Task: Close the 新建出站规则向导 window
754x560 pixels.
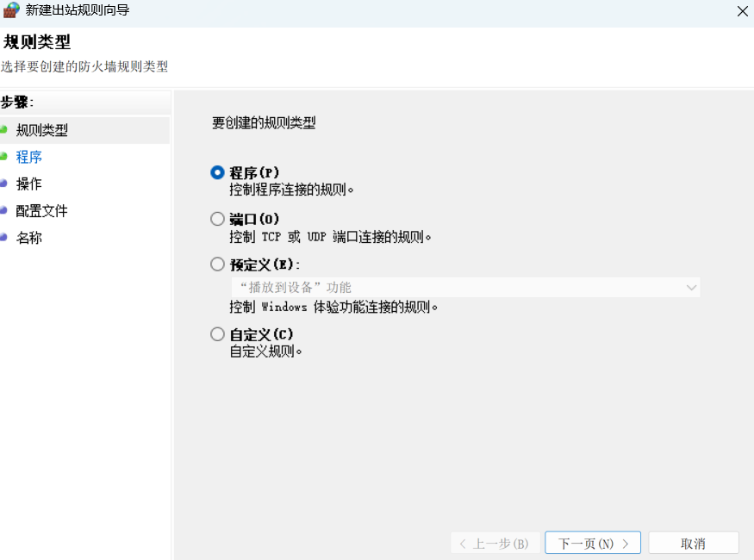Action: click(743, 11)
